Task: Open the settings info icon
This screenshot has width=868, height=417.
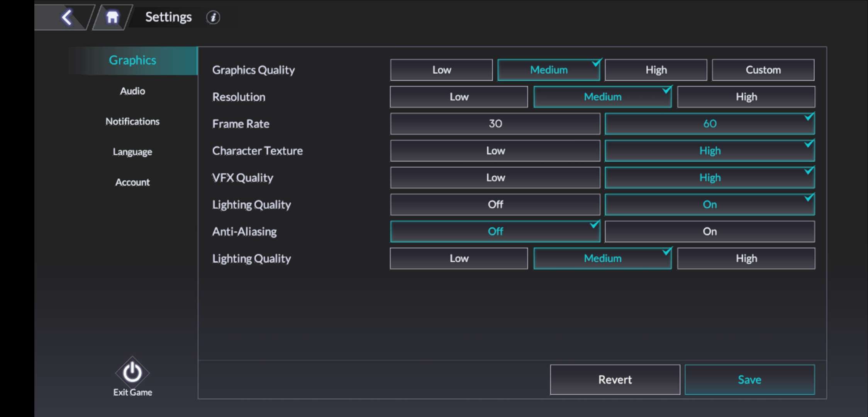Action: 213,17
